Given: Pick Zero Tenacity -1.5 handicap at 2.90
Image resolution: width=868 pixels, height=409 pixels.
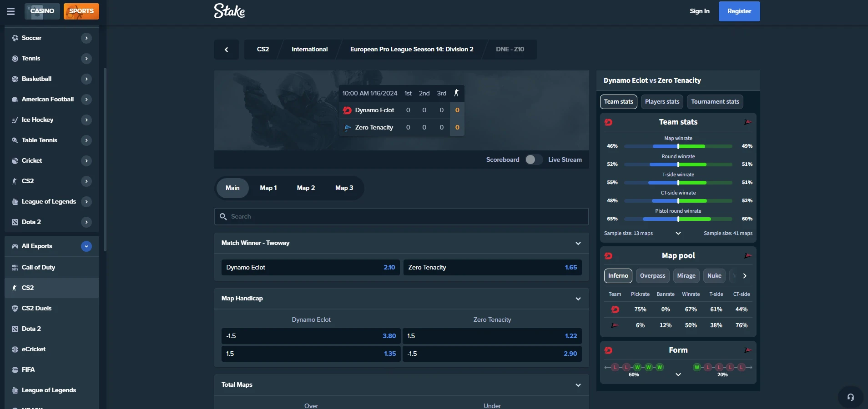Looking at the screenshot, I should click(x=492, y=354).
